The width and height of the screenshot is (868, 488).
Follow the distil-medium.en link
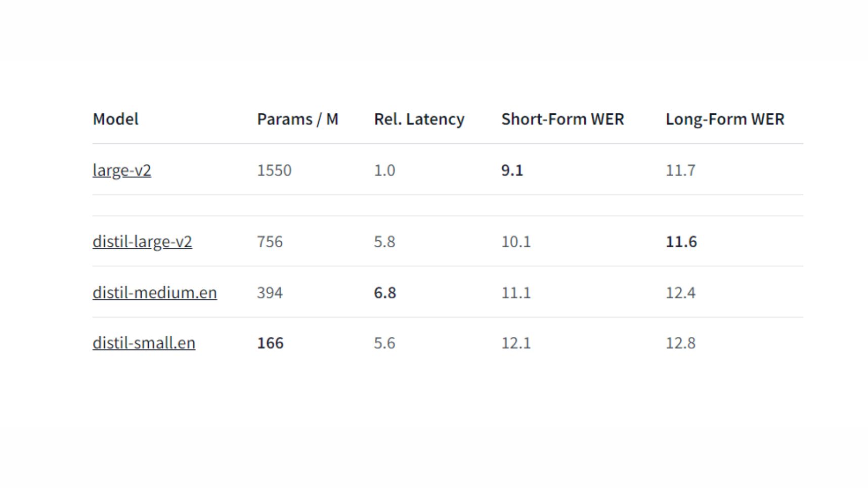coord(154,293)
